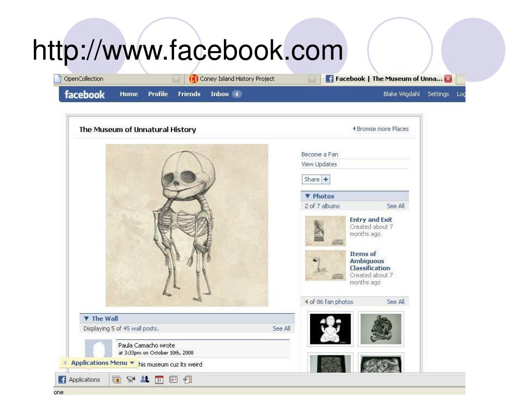Viewport: 532px width, 399px height.
Task: Switch to Coney Island History Project tab
Action: (x=252, y=79)
